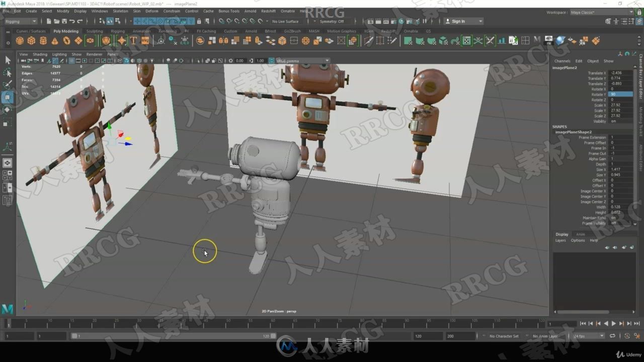This screenshot has height=362, width=644.
Task: Click the Polygon Sphere shelf icon
Action: pyautogui.click(x=20, y=41)
